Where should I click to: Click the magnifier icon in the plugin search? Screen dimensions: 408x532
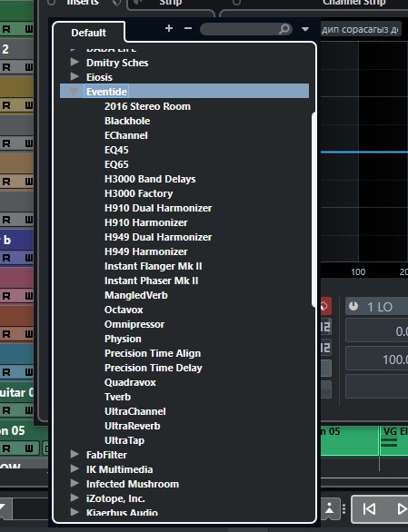click(x=284, y=29)
